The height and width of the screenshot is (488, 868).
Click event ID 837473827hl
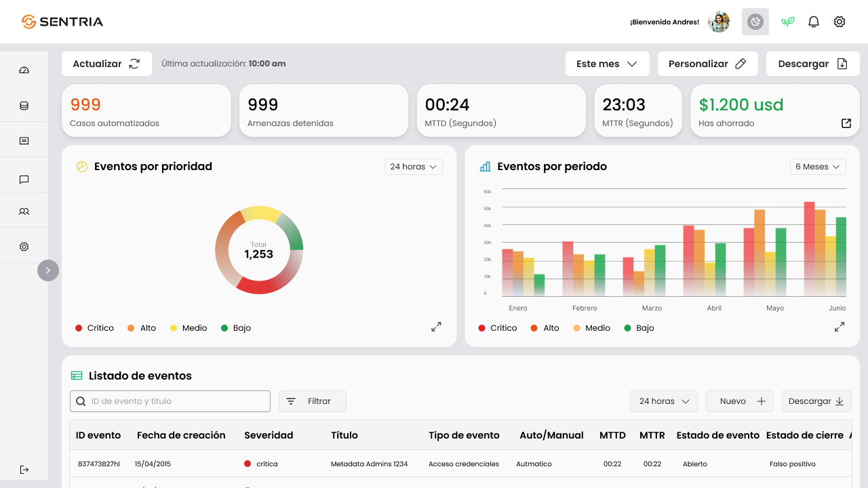[99, 464]
